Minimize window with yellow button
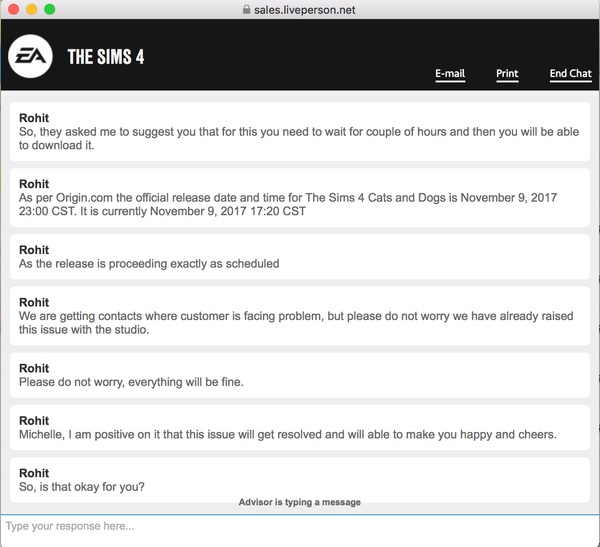Viewport: 600px width, 547px height. 31,9
